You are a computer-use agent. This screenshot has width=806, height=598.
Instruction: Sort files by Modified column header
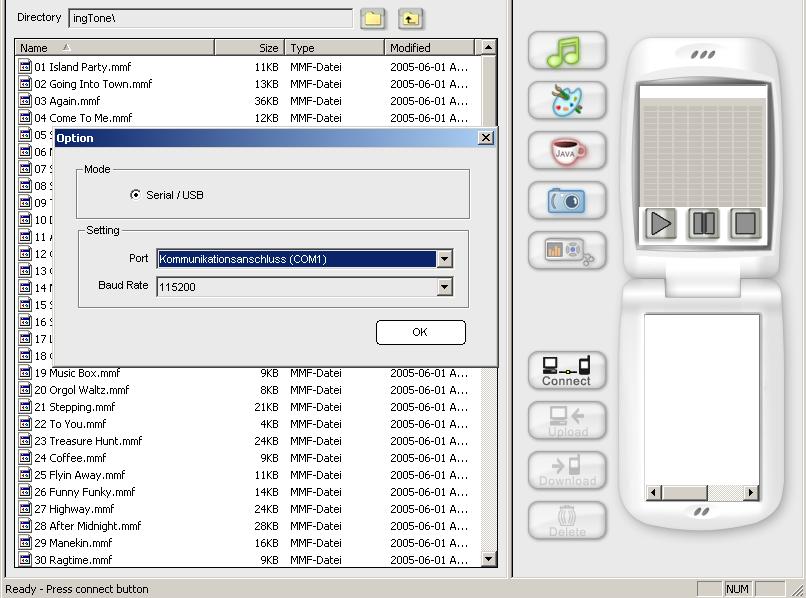(428, 47)
